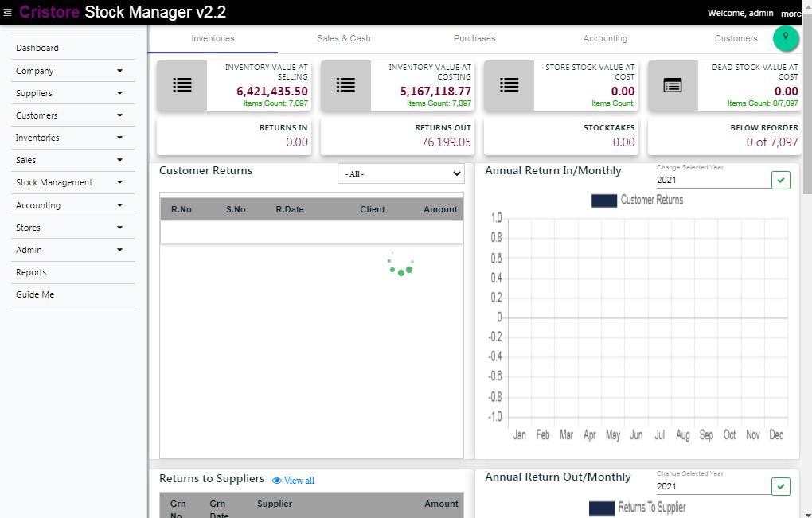Click the hamburger menu icon beside Cristore
The image size is (812, 518).
pos(8,13)
